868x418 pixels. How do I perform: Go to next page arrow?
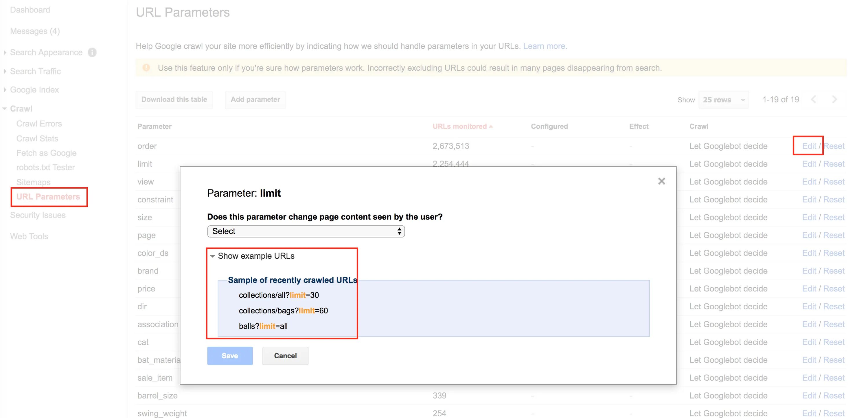tap(834, 100)
